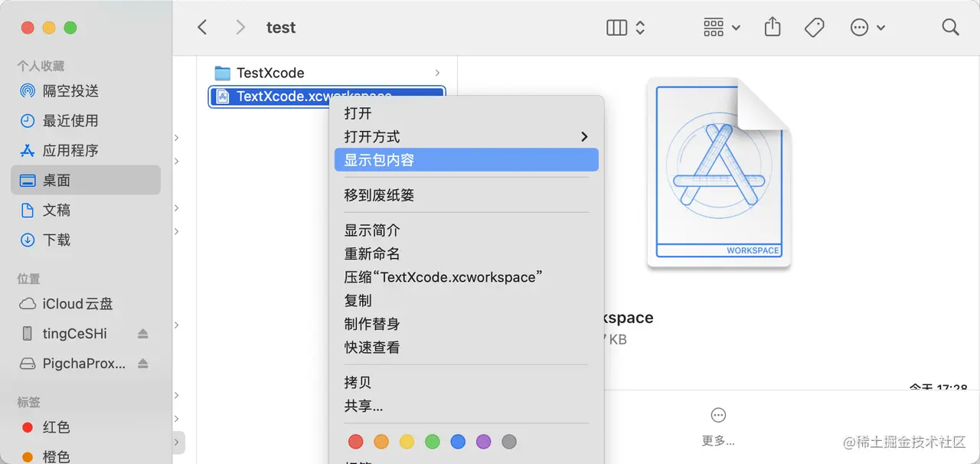
Task: Choose 显示简介 in the context menu
Action: pyautogui.click(x=466, y=230)
